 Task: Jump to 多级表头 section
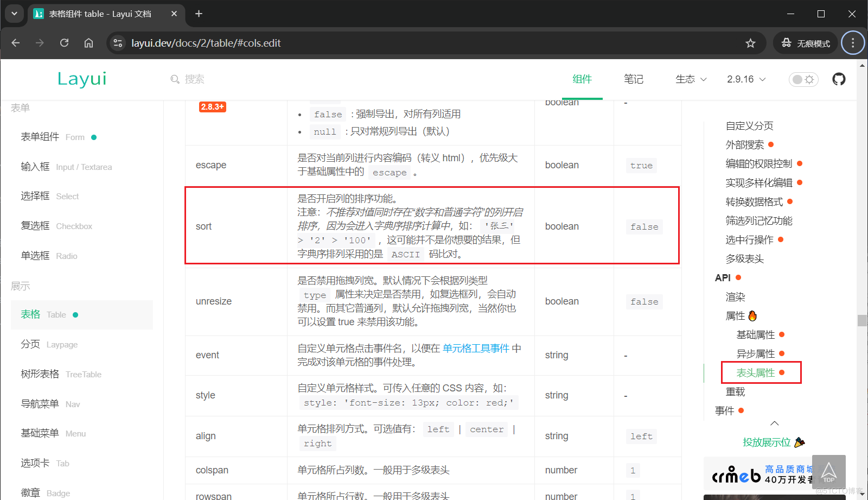pos(744,259)
